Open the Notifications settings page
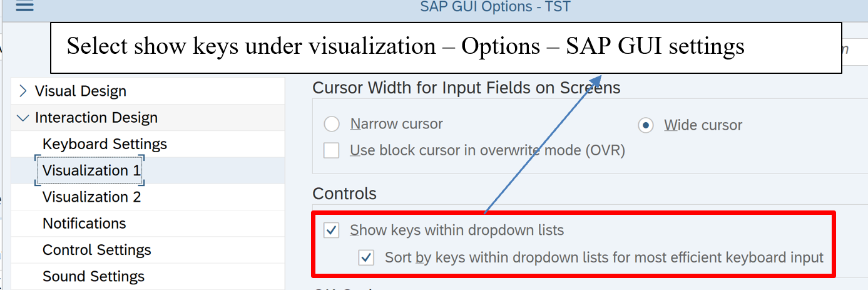The width and height of the screenshot is (868, 290). (x=84, y=224)
